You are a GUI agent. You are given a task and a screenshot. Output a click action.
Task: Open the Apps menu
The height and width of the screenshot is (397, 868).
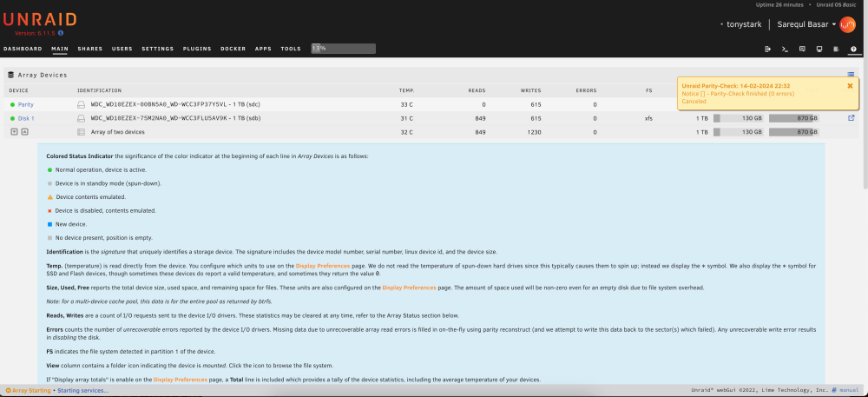pyautogui.click(x=263, y=49)
